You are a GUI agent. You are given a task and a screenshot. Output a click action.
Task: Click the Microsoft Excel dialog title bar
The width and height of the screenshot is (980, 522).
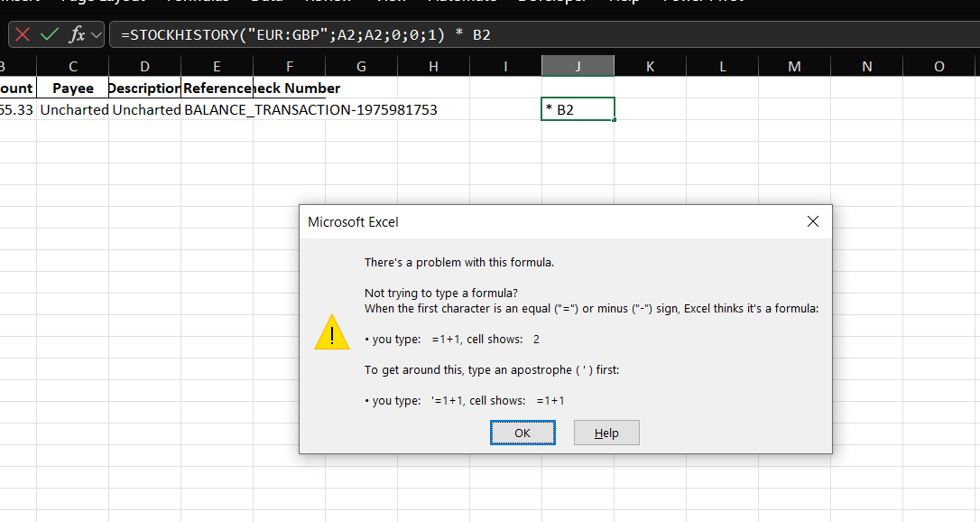(x=541, y=221)
